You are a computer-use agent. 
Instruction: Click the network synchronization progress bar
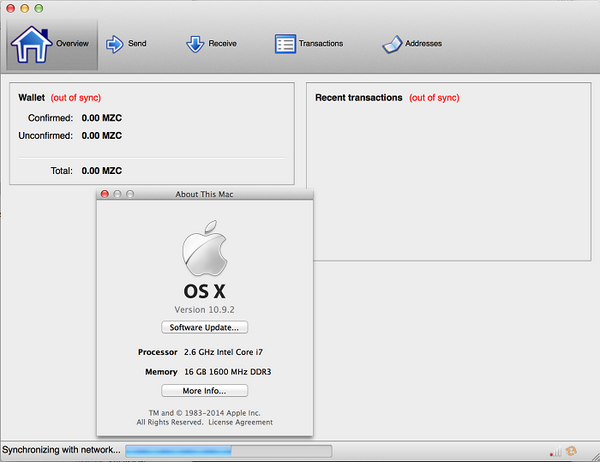pos(228,451)
